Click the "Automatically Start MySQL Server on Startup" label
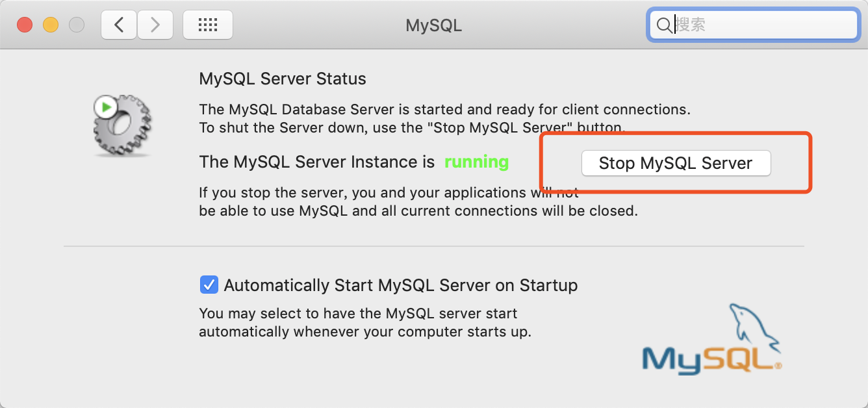The image size is (868, 408). tap(401, 285)
